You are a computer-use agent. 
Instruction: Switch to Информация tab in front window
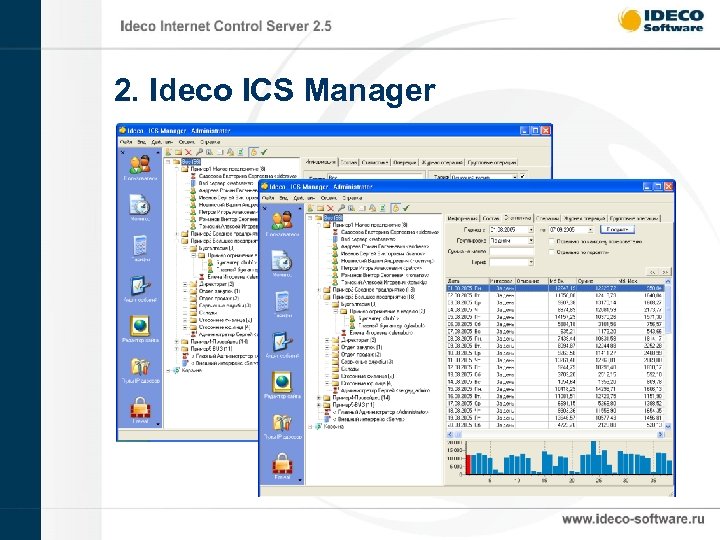pos(462,219)
